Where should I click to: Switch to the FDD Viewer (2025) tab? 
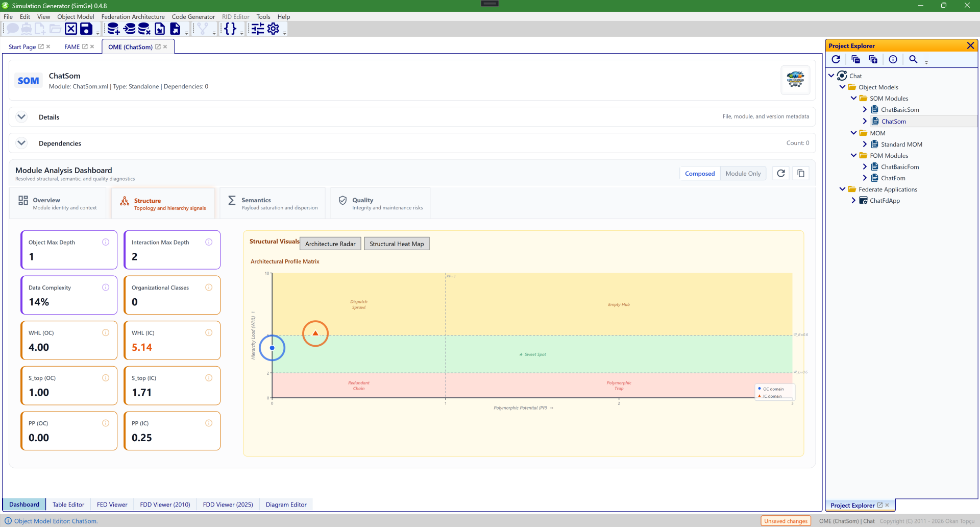coord(228,505)
